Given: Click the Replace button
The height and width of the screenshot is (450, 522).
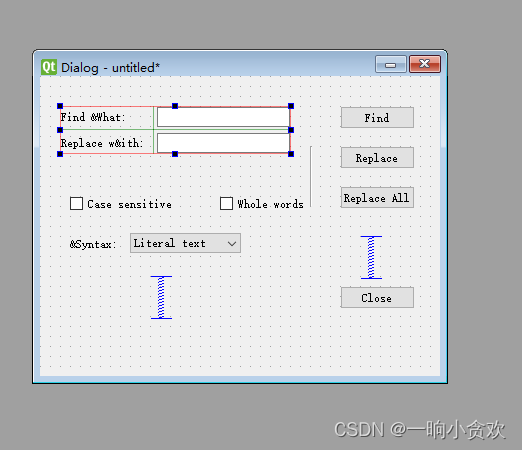Looking at the screenshot, I should [x=377, y=157].
